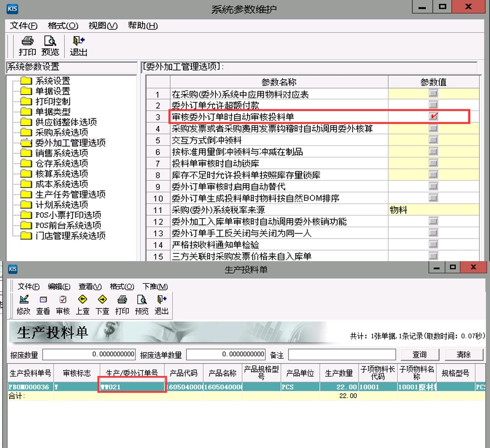This screenshot has height=448, width=490.
Task: Select the 采购系统选项 folder
Action: [55, 132]
